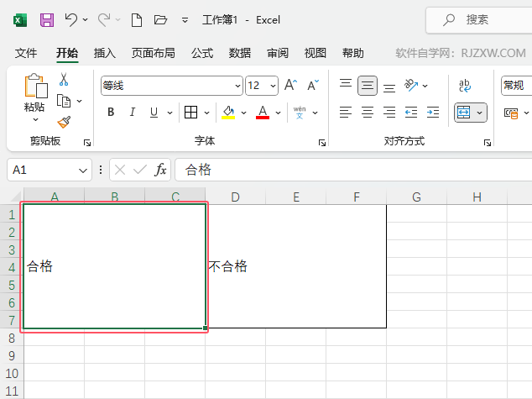The image size is (532, 399).
Task: Increase indent
Action: [x=433, y=112]
